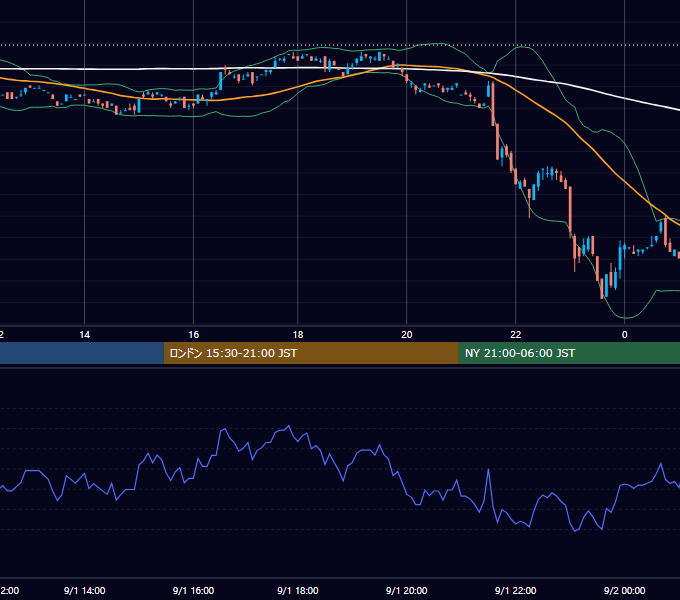680x600 pixels.
Task: Click the 16 hour label on price chart axis
Action: (x=193, y=335)
